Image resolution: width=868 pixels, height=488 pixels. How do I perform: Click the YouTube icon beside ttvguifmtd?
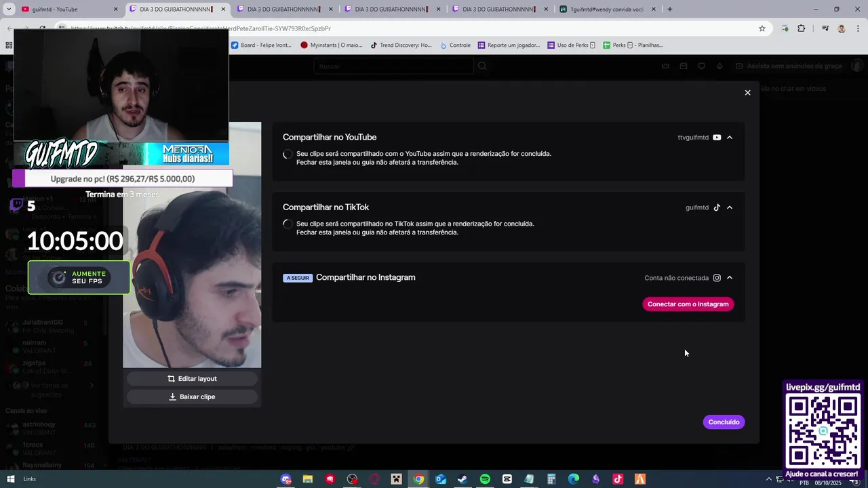click(717, 138)
